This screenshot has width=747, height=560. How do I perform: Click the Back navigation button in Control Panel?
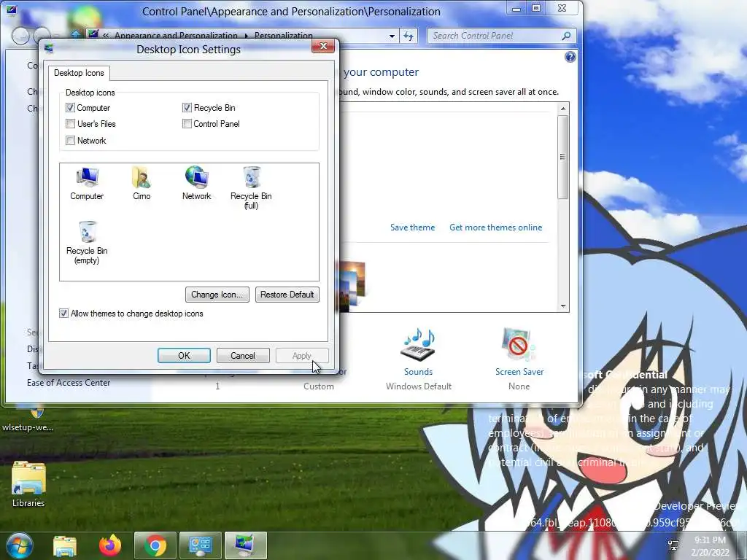tap(20, 36)
